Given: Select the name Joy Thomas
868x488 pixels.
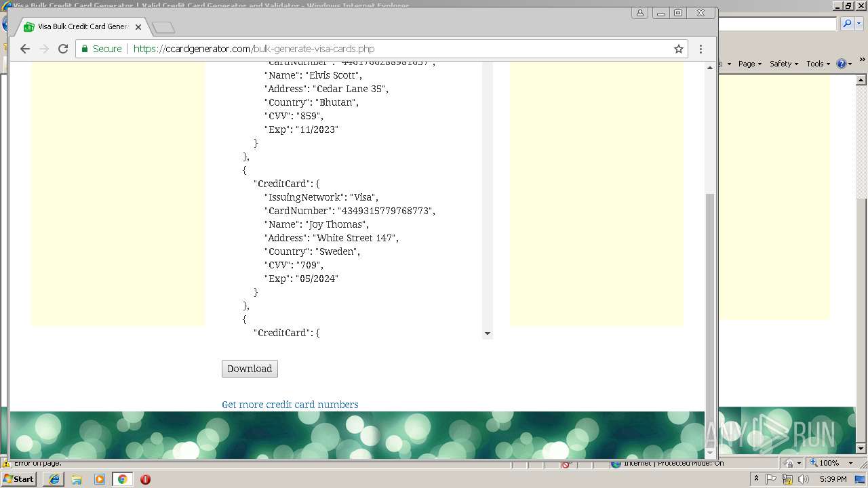Looking at the screenshot, I should tap(337, 224).
